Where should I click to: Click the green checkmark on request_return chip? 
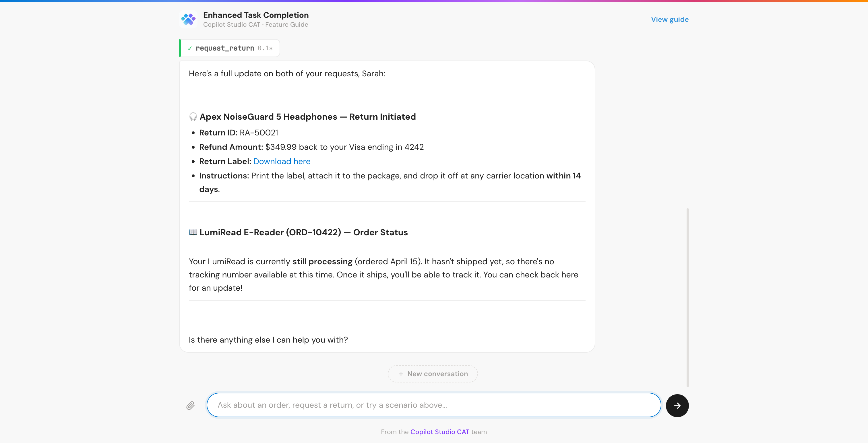pyautogui.click(x=190, y=48)
